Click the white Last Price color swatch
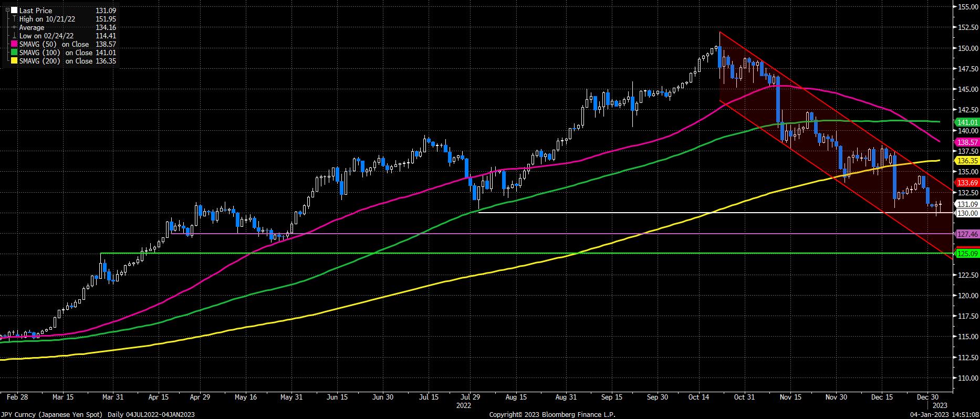Viewport: 980px width, 419px height. tap(14, 10)
